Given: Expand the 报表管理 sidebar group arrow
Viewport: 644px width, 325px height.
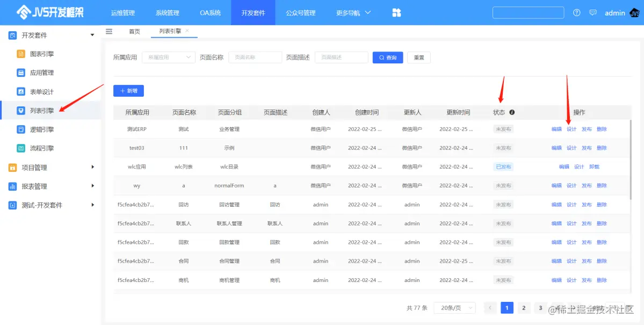Looking at the screenshot, I should pos(92,186).
